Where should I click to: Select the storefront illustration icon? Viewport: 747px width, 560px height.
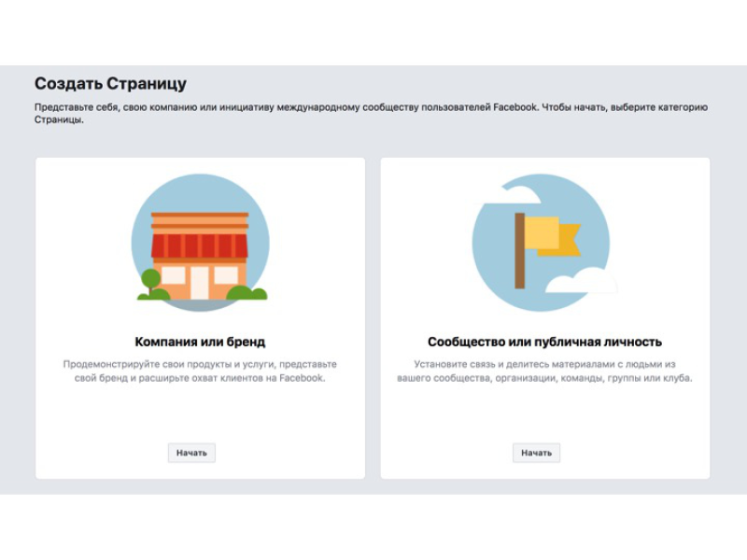tap(200, 243)
